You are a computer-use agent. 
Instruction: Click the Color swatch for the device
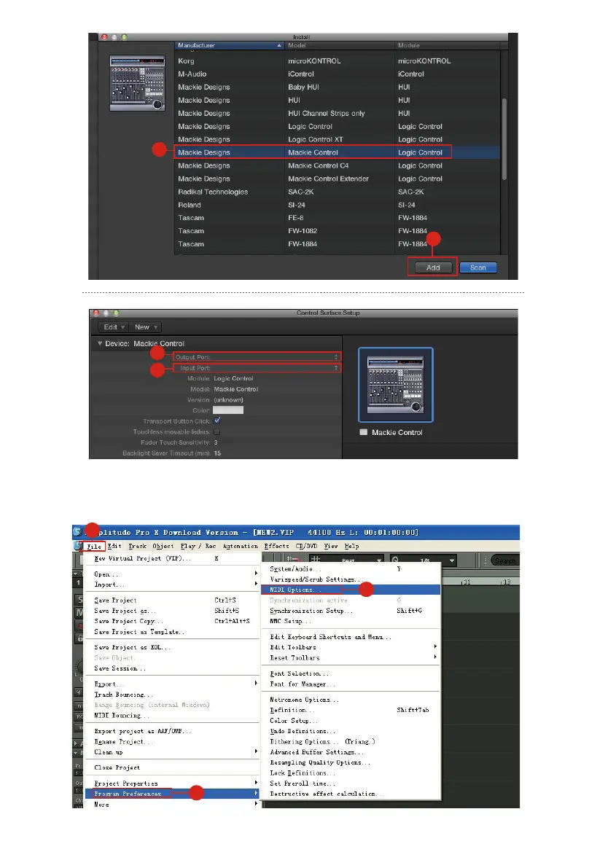pos(228,410)
